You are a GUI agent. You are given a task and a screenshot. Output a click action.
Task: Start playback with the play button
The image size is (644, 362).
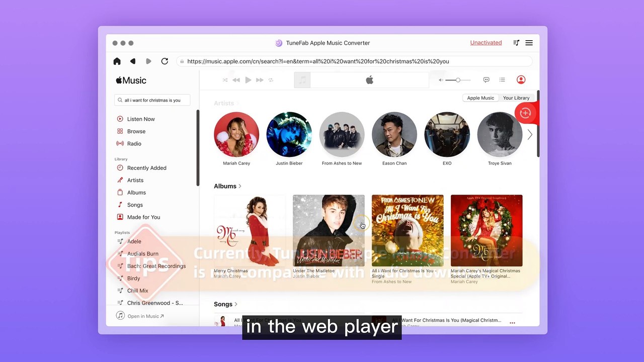(x=248, y=80)
